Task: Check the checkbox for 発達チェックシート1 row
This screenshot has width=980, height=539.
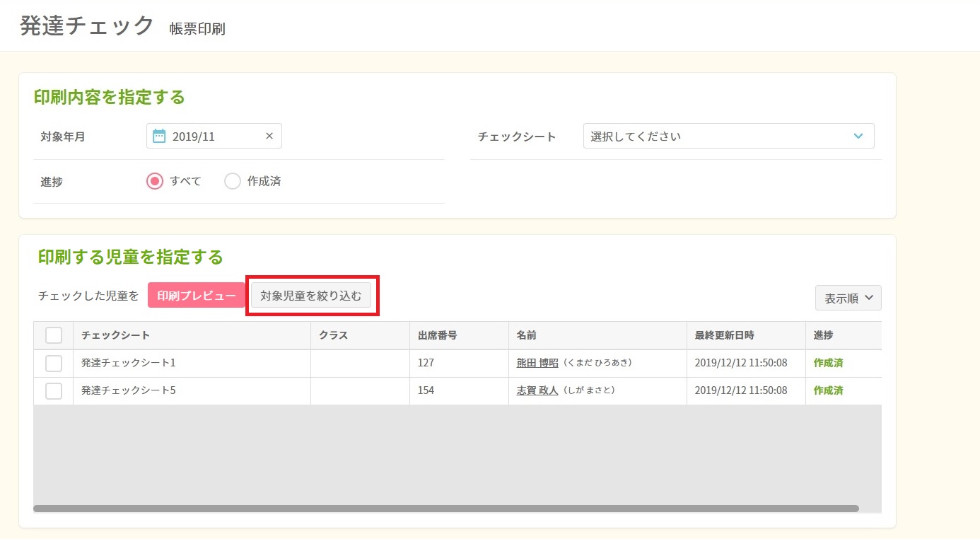Action: [54, 363]
